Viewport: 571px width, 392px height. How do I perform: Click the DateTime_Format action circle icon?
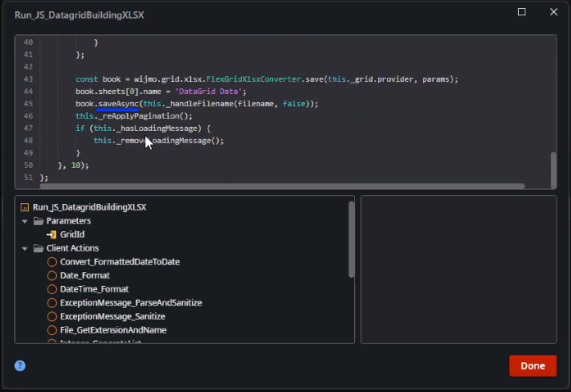tap(52, 289)
